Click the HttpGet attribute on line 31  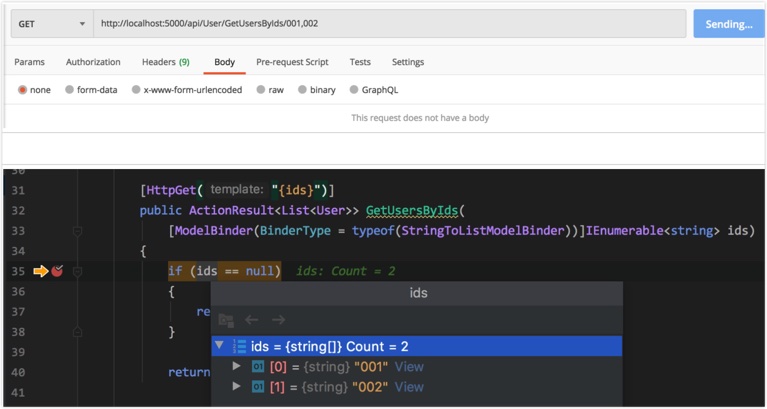click(x=171, y=190)
